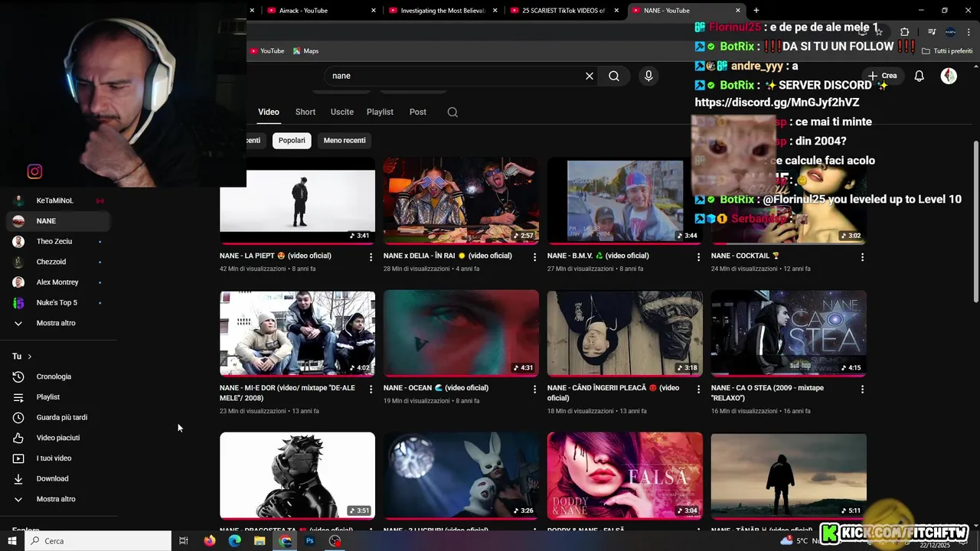The image size is (980, 551).
Task: Open File Explorer from the taskbar
Action: pos(260,540)
